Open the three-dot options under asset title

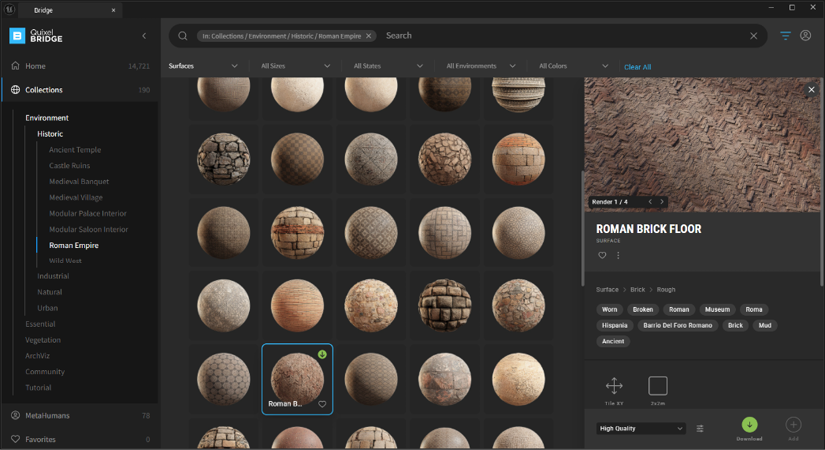(x=618, y=255)
